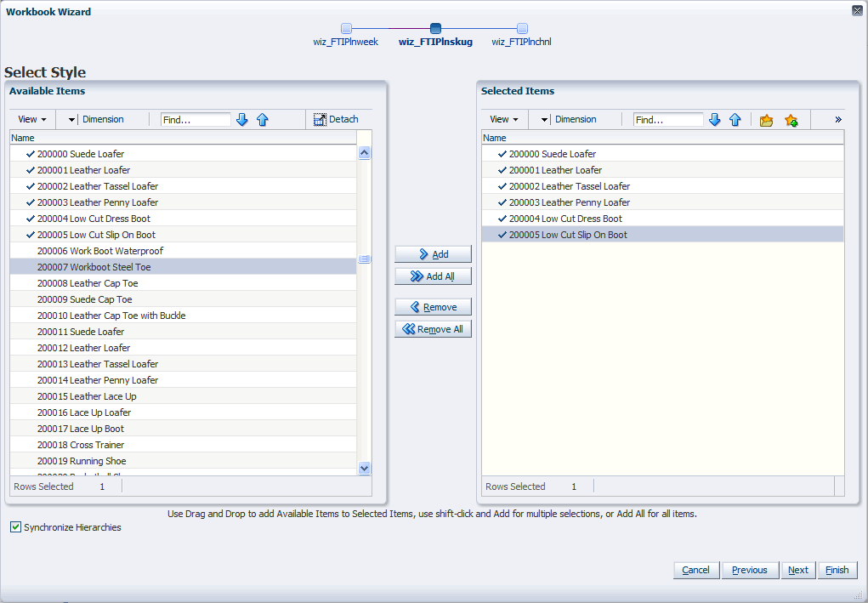Click Name column header in Selected Items

pyautogui.click(x=662, y=138)
